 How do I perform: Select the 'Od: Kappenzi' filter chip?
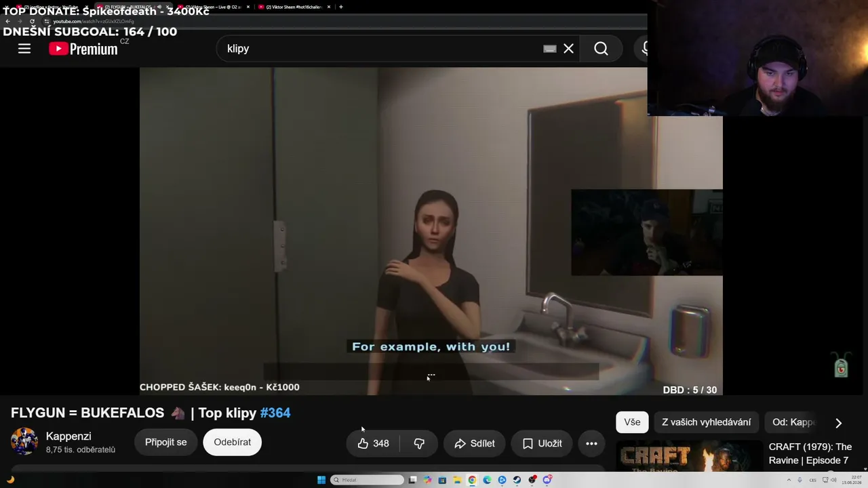pyautogui.click(x=793, y=422)
